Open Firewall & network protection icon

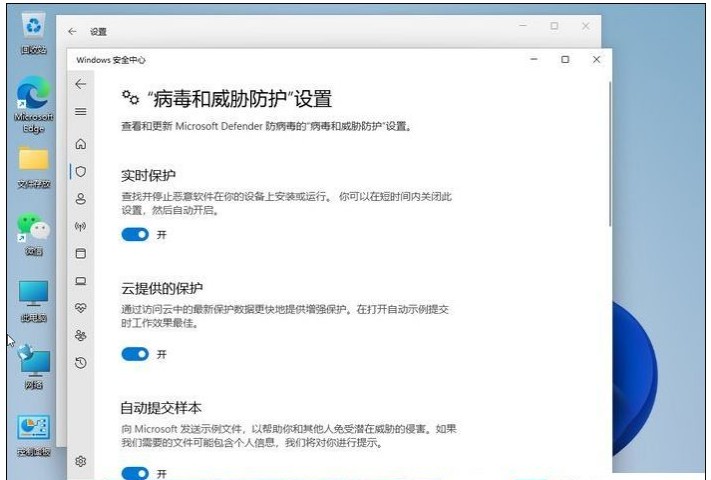[x=81, y=226]
